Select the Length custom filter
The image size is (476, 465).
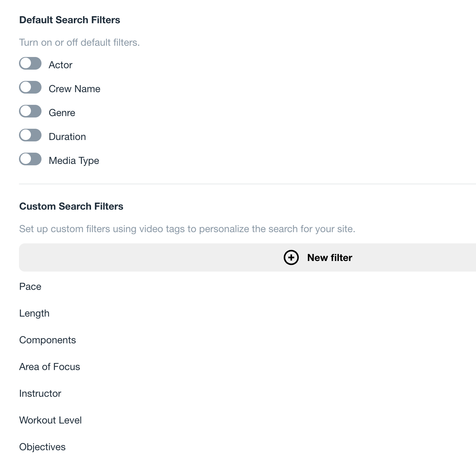click(x=34, y=313)
